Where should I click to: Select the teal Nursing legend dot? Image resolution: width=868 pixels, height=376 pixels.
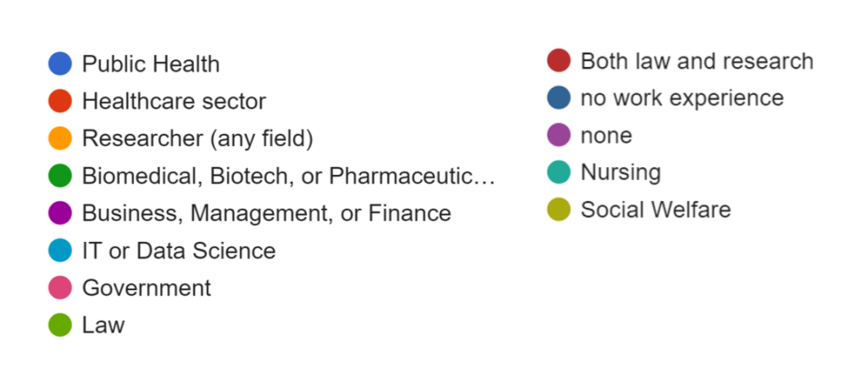[x=559, y=172]
